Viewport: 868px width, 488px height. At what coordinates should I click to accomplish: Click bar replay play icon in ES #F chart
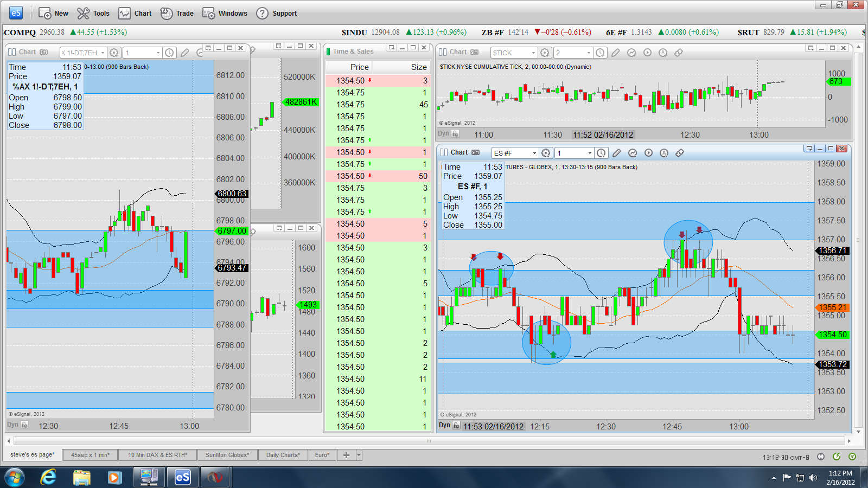pyautogui.click(x=648, y=153)
